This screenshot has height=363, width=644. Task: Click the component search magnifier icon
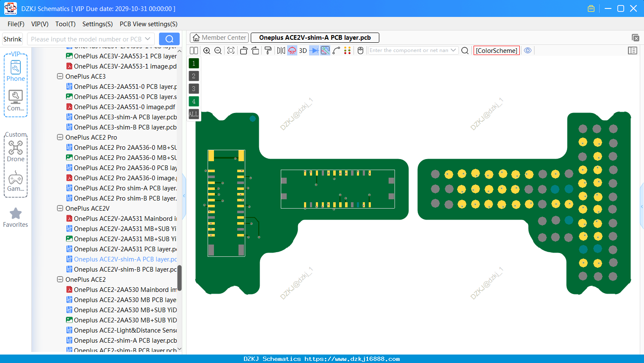click(465, 50)
